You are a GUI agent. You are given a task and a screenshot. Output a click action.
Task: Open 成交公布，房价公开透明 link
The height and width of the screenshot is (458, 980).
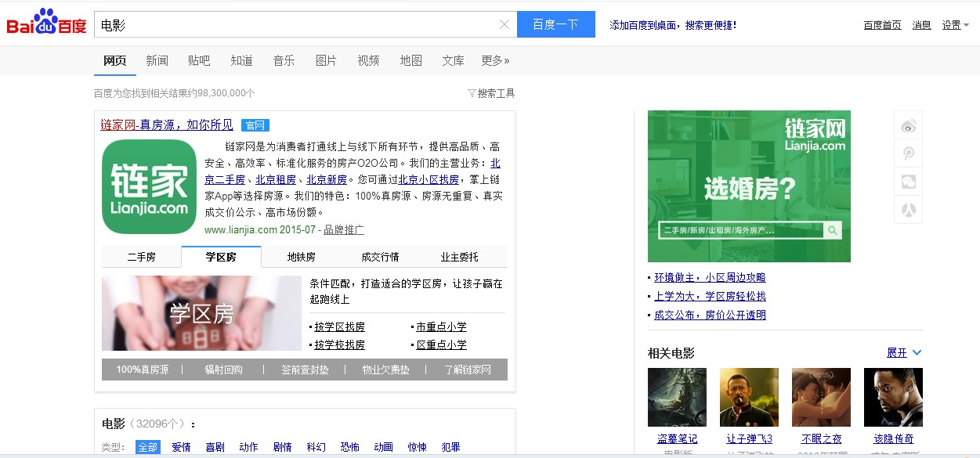(711, 315)
